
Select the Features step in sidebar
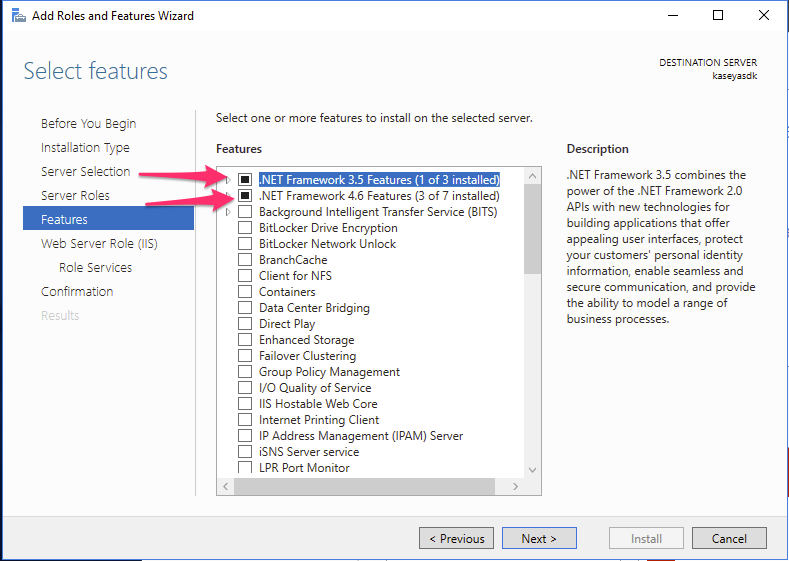108,219
